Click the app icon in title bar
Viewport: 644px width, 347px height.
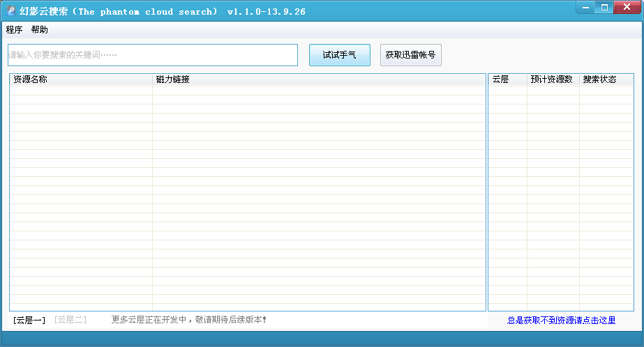coord(11,11)
